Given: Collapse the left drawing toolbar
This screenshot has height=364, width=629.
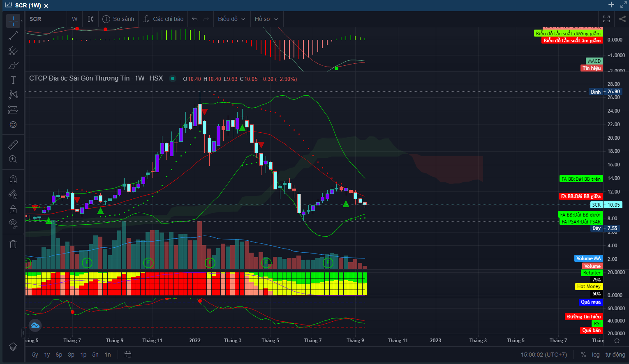Looking at the screenshot, I should pyautogui.click(x=23, y=333).
